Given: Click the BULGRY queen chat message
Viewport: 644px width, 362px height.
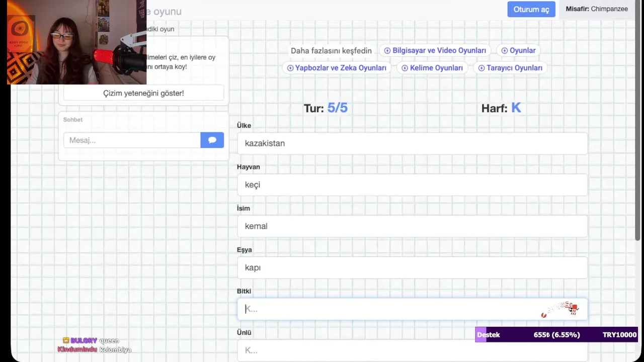Looking at the screenshot, I should pyautogui.click(x=91, y=341).
